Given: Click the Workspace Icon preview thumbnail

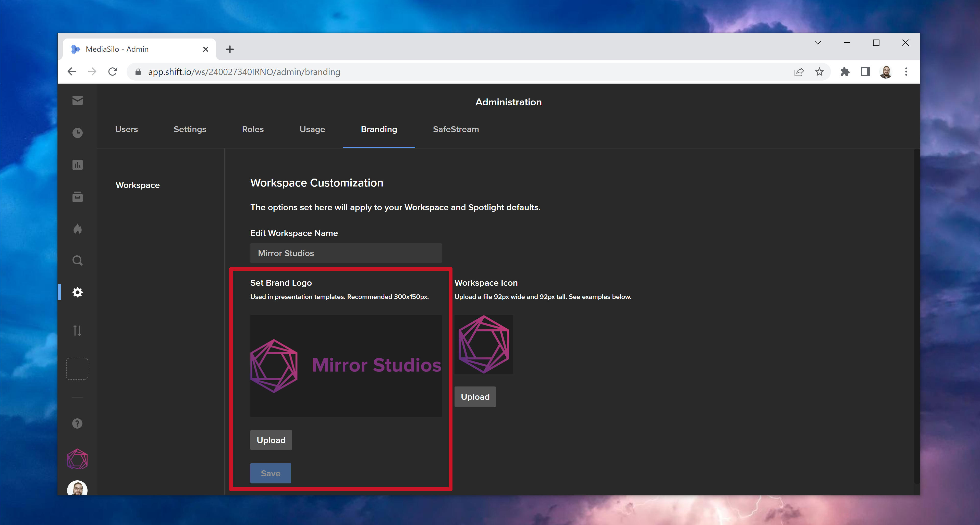Looking at the screenshot, I should coord(484,344).
